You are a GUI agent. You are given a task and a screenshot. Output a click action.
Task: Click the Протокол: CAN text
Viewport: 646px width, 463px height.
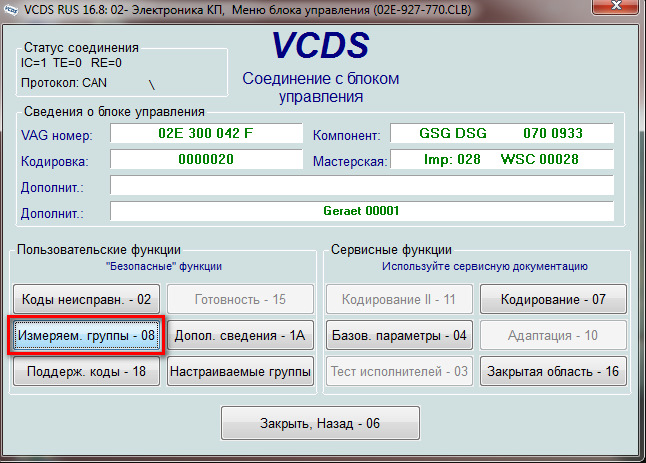click(x=64, y=83)
